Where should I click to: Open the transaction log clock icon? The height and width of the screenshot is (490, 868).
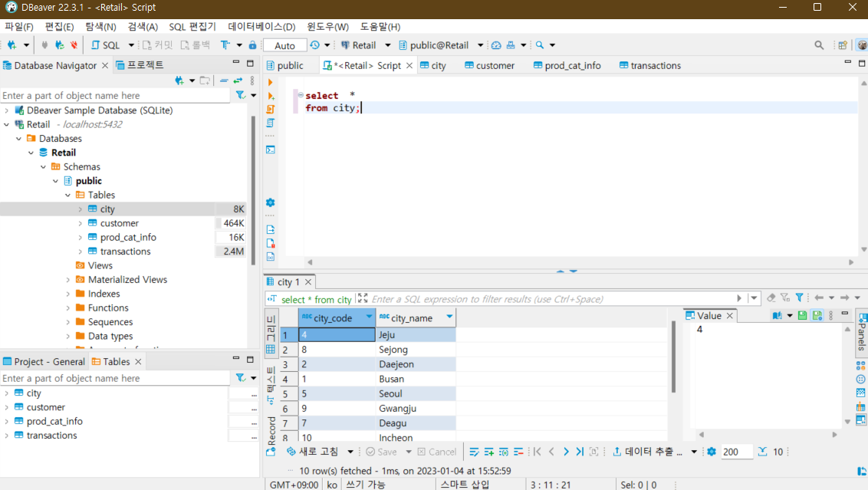coord(315,45)
